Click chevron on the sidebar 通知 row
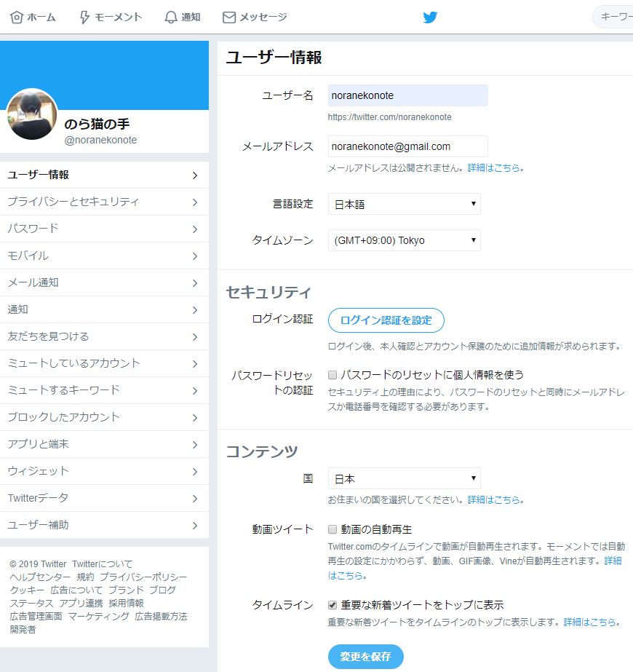This screenshot has height=672, width=633. pos(195,310)
